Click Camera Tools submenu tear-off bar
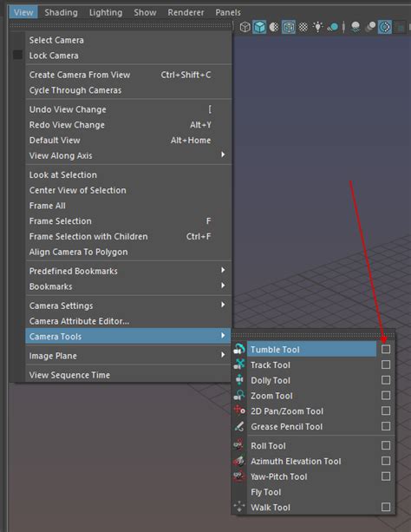Image resolution: width=411 pixels, height=532 pixels. click(x=313, y=335)
